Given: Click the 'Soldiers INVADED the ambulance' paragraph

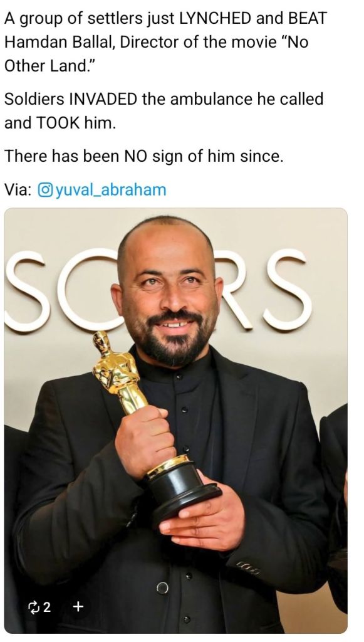Looking at the screenshot, I should (164, 110).
